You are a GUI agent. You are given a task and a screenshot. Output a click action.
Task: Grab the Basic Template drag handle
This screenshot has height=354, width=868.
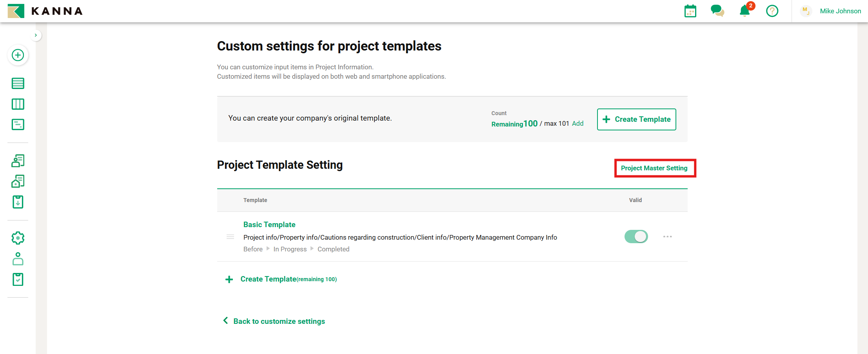[231, 237]
